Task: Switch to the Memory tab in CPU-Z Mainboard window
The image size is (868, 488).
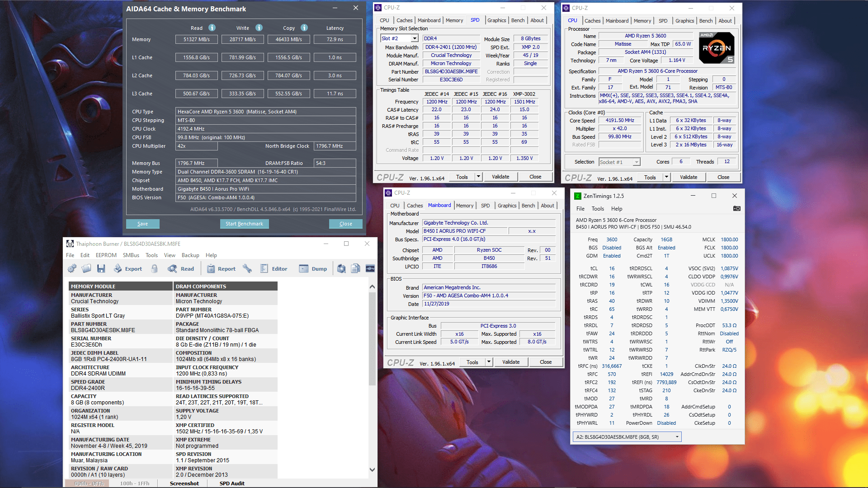Action: (x=464, y=206)
